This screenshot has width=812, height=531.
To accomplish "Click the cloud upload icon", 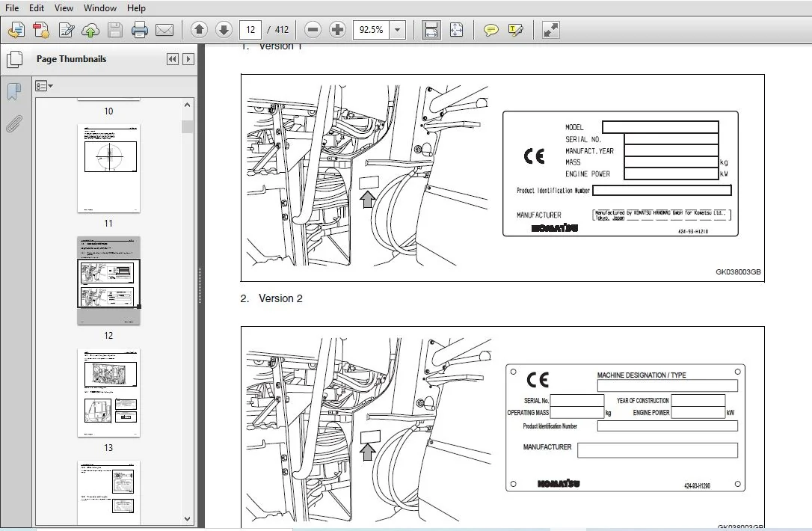I will pos(90,30).
